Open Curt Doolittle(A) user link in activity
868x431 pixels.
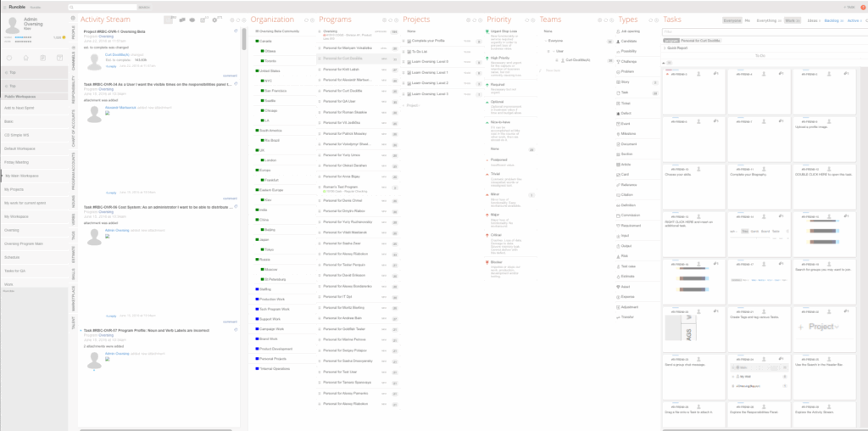tap(117, 55)
